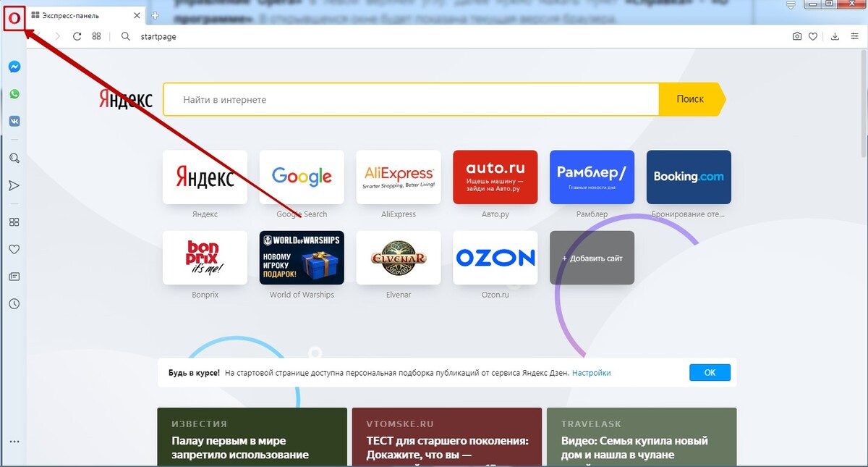This screenshot has height=467, width=868.
Task: Open the TRAVELASK news card
Action: (642, 437)
